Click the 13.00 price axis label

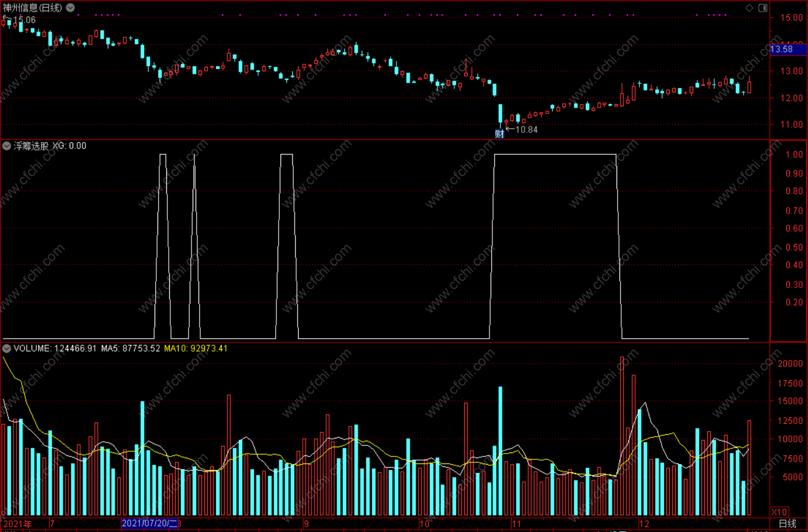(x=792, y=71)
